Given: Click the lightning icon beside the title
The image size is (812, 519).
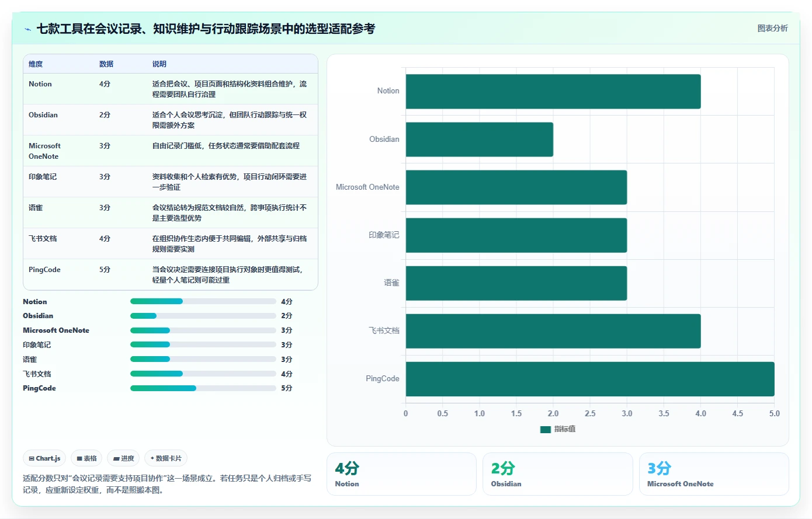Looking at the screenshot, I should 28,29.
